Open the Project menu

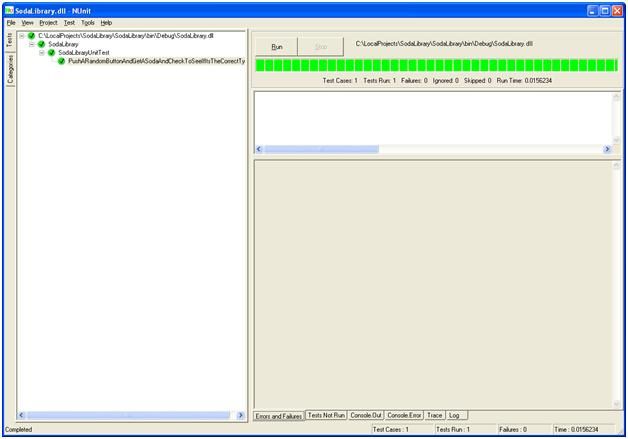(x=48, y=23)
